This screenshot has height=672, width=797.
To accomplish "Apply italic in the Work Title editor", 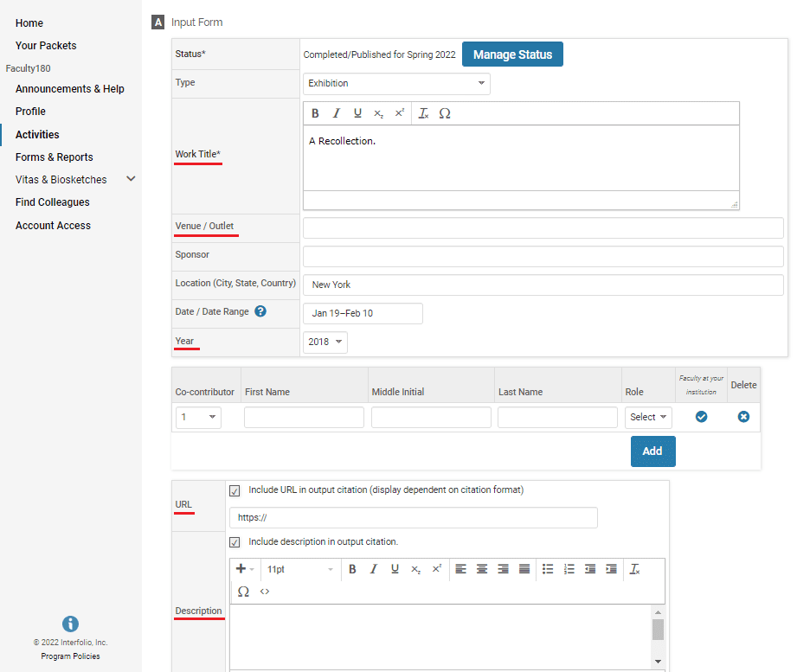I will 337,113.
